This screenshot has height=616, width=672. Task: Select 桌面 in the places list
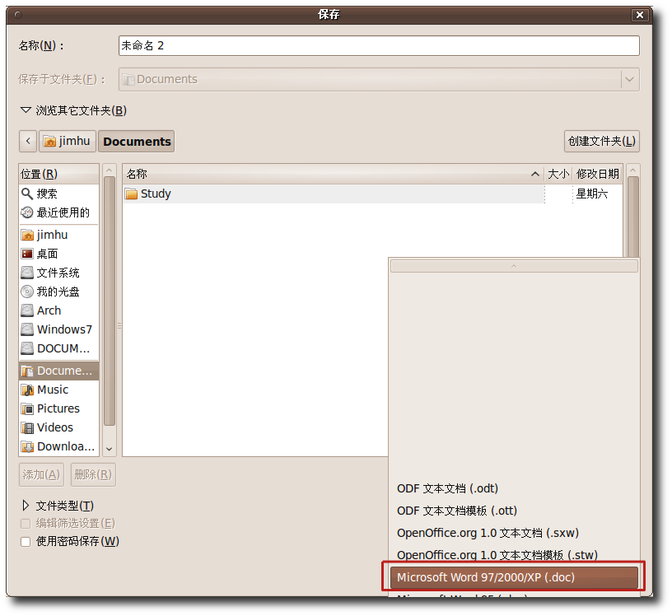pos(59,254)
